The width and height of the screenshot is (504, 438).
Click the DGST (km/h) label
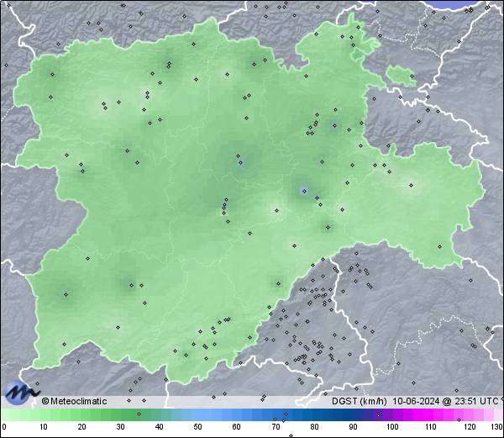pyautogui.click(x=360, y=401)
